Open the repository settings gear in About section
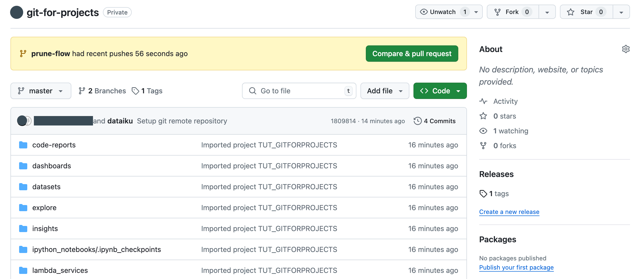Image resolution: width=644 pixels, height=279 pixels. pyautogui.click(x=626, y=49)
